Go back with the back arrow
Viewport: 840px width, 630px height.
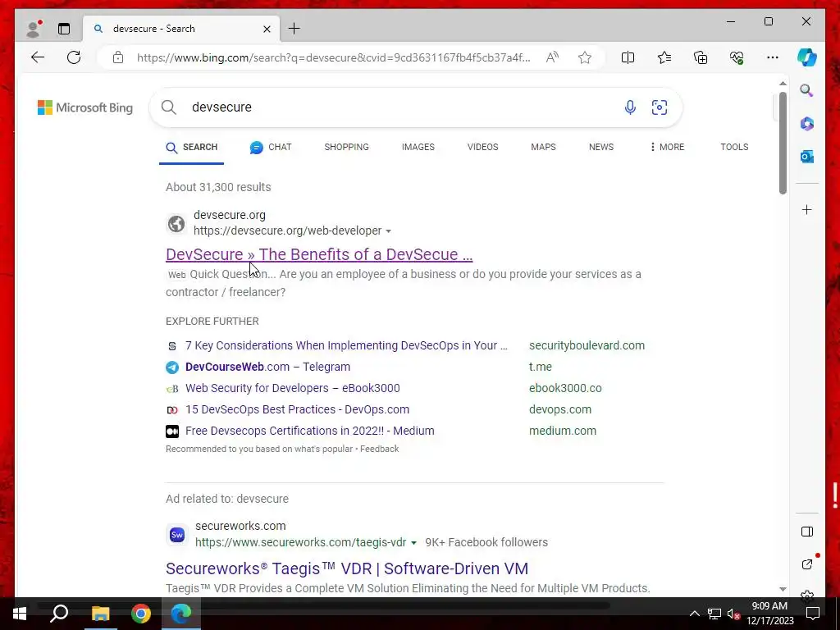38,57
